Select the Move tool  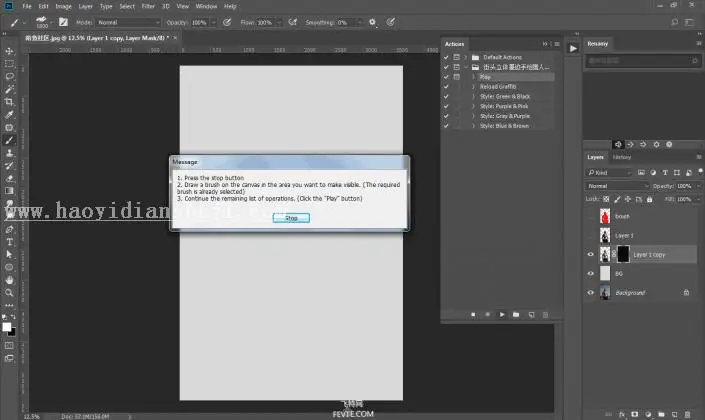tap(9, 51)
